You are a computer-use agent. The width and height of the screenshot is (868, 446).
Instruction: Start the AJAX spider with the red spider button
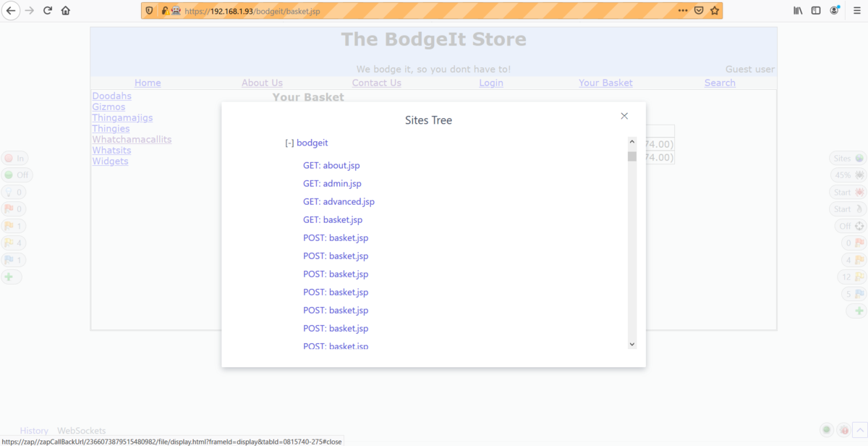point(848,193)
